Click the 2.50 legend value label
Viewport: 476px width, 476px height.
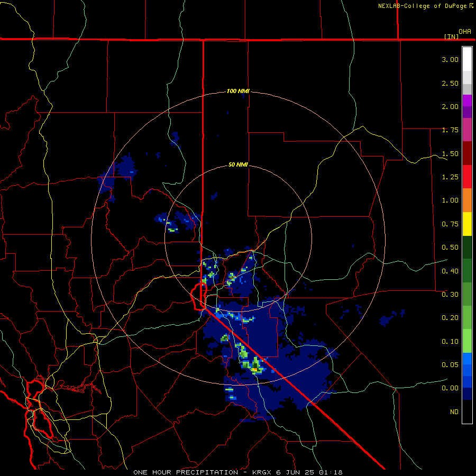[x=450, y=83]
